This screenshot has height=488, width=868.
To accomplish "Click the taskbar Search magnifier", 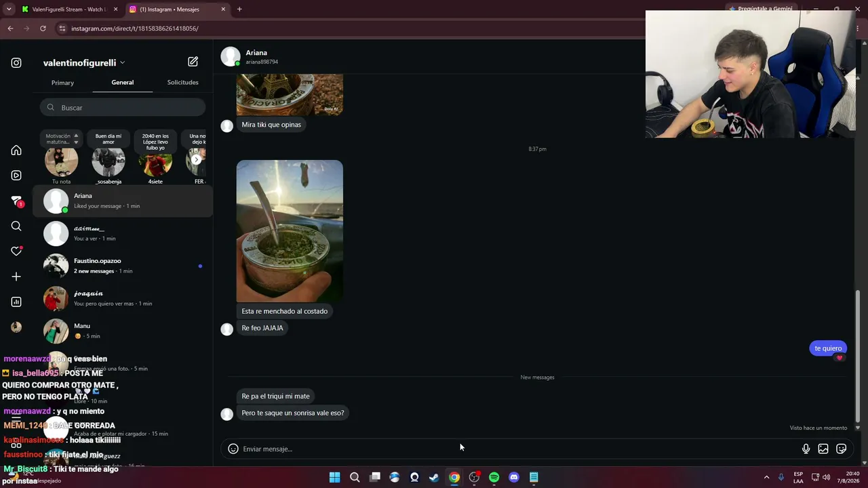I will pyautogui.click(x=355, y=477).
